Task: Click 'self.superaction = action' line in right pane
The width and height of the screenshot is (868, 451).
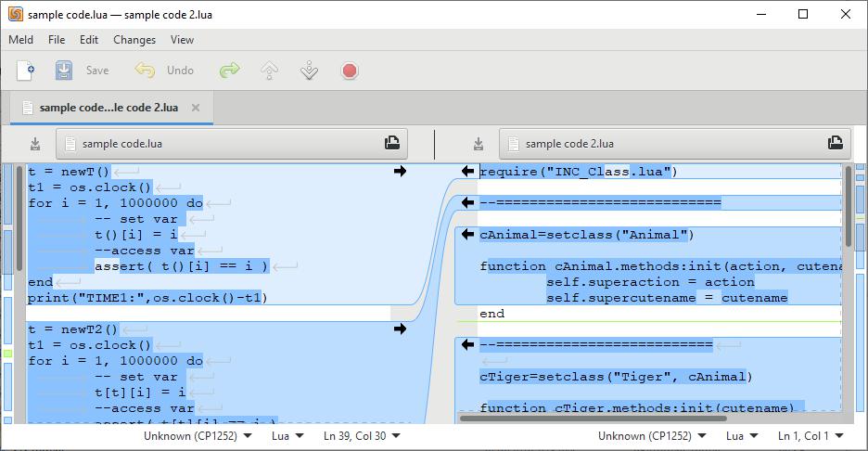Action: pyautogui.click(x=650, y=282)
